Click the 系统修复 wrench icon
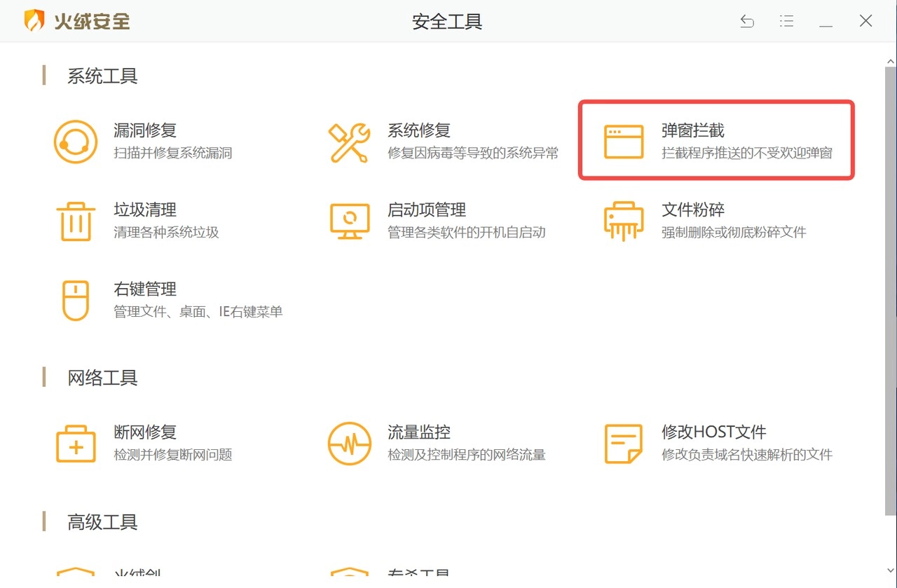The width and height of the screenshot is (897, 588). pyautogui.click(x=349, y=142)
